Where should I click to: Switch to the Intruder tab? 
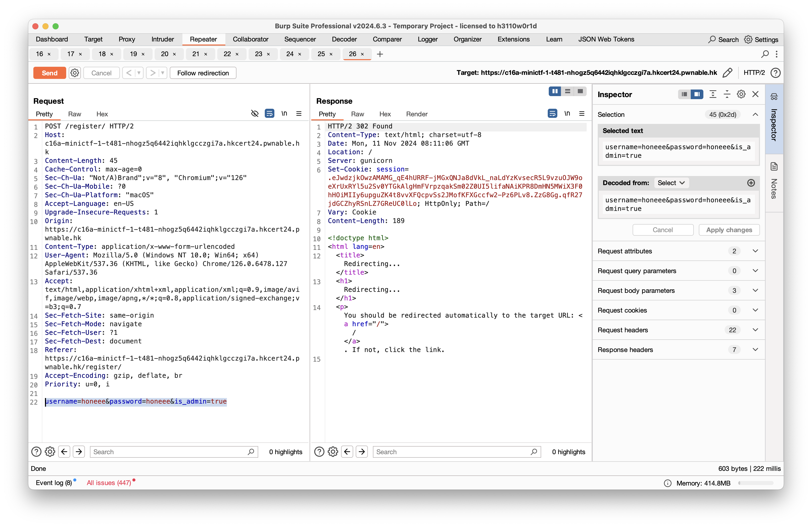tap(162, 39)
